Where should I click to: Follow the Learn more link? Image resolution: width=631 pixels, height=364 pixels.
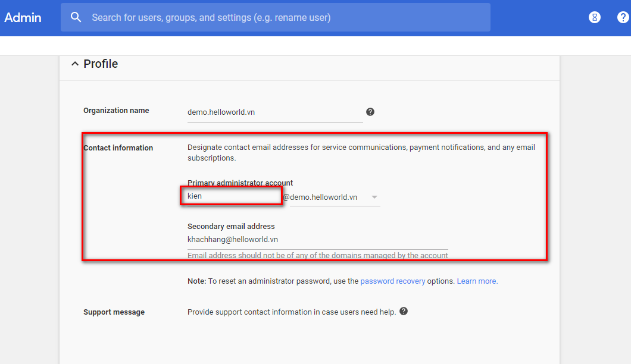(477, 281)
